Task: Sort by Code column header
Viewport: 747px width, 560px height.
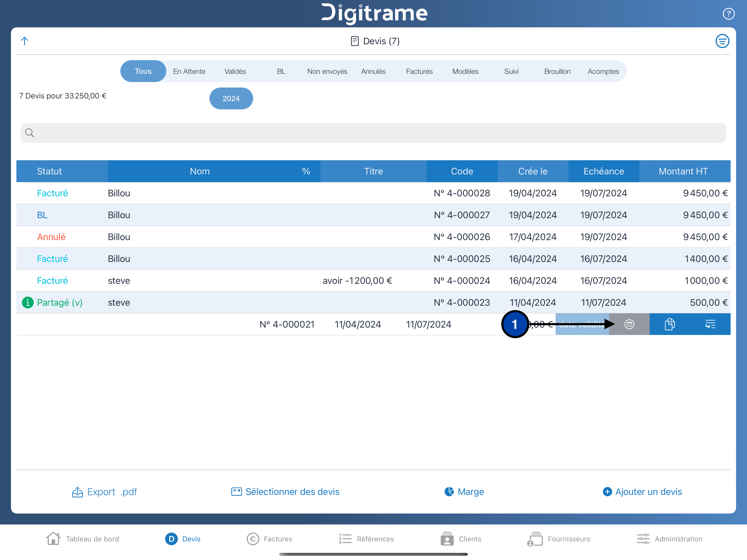Action: pos(462,171)
